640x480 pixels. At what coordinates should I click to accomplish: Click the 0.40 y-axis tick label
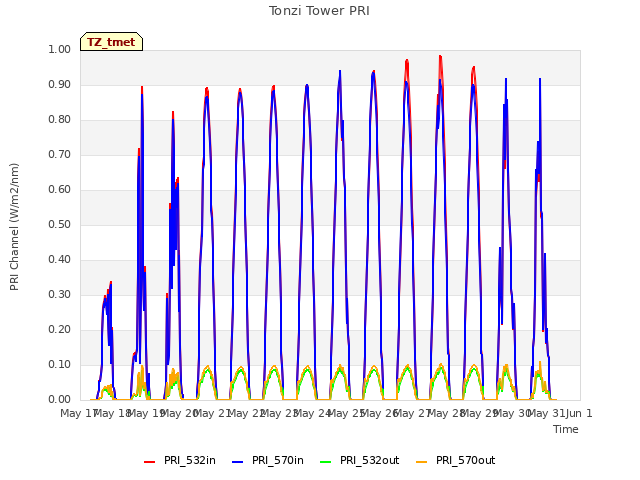(60, 260)
